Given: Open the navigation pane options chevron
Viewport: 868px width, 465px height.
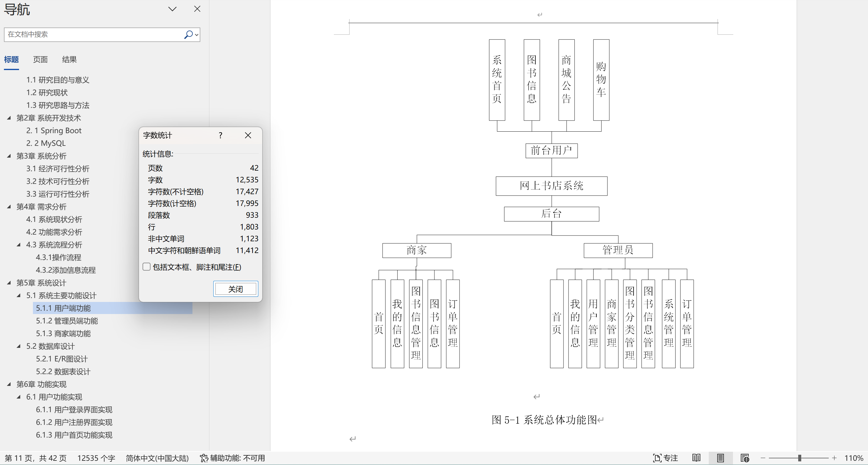Looking at the screenshot, I should click(172, 9).
